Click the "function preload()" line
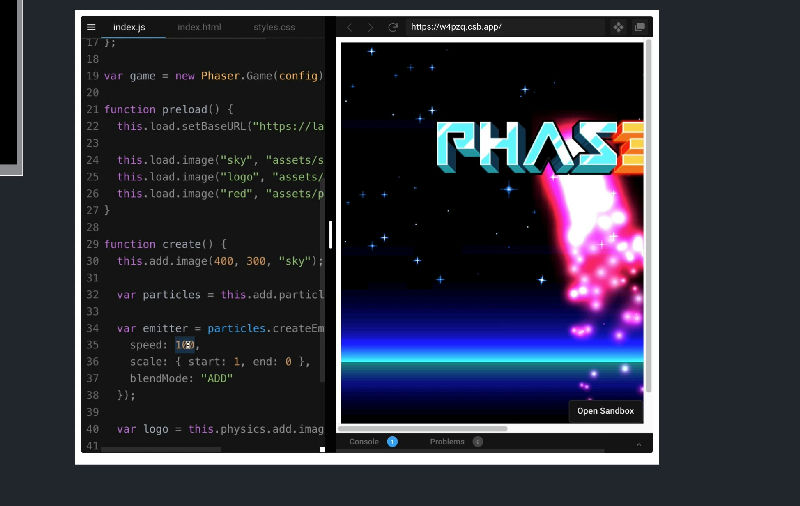The image size is (800, 506). tap(168, 110)
